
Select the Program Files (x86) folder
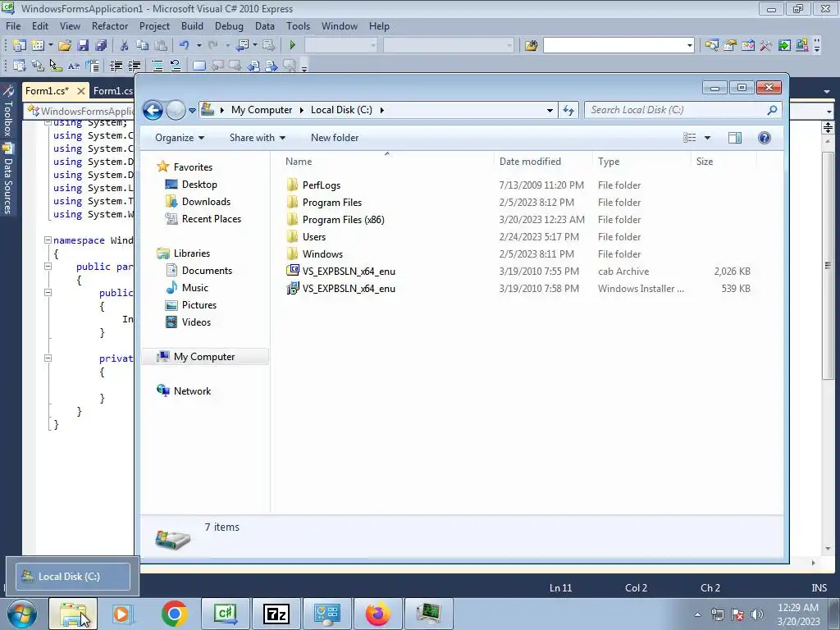(343, 220)
